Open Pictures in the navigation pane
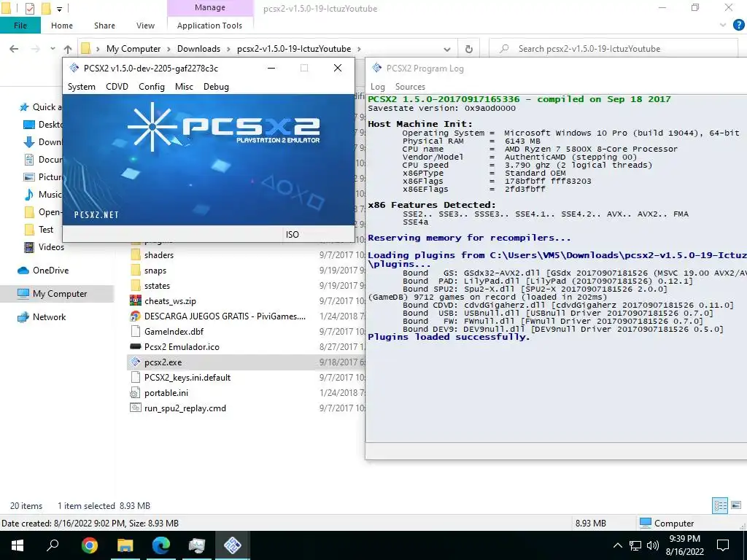747x560 pixels. [43, 177]
